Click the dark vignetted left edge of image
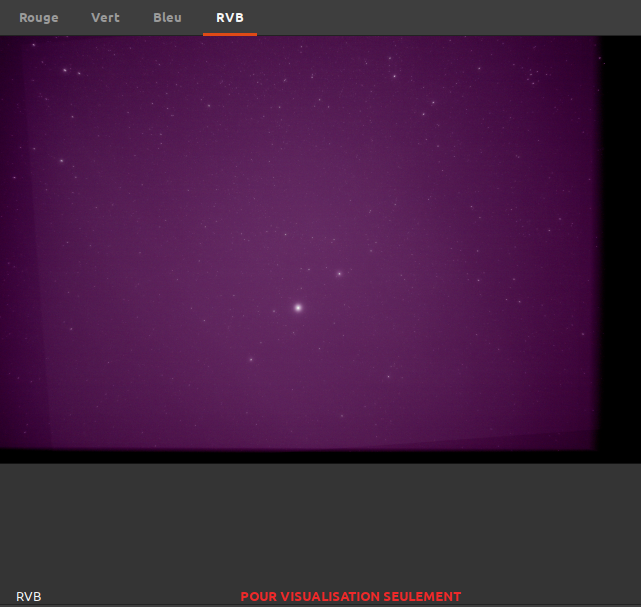641x607 pixels. coord(8,250)
